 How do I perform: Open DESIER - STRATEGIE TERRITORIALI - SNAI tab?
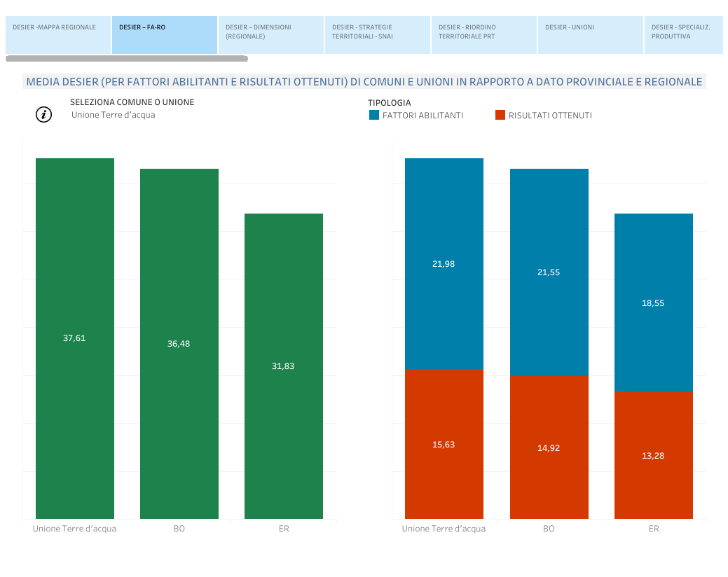tap(378, 35)
